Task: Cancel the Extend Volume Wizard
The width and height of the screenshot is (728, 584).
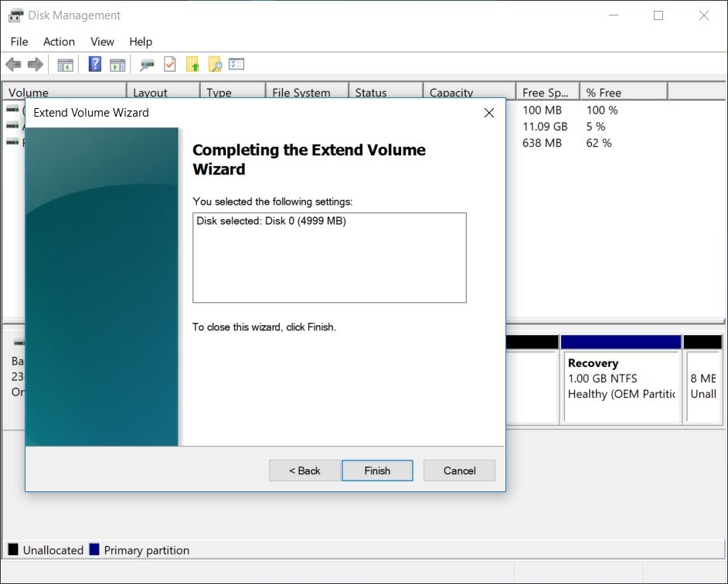Action: point(459,470)
